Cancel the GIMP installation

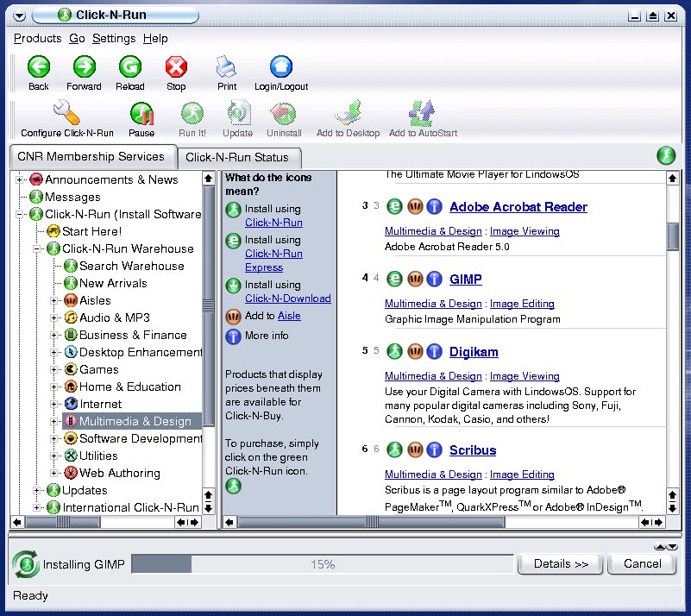coord(642,564)
